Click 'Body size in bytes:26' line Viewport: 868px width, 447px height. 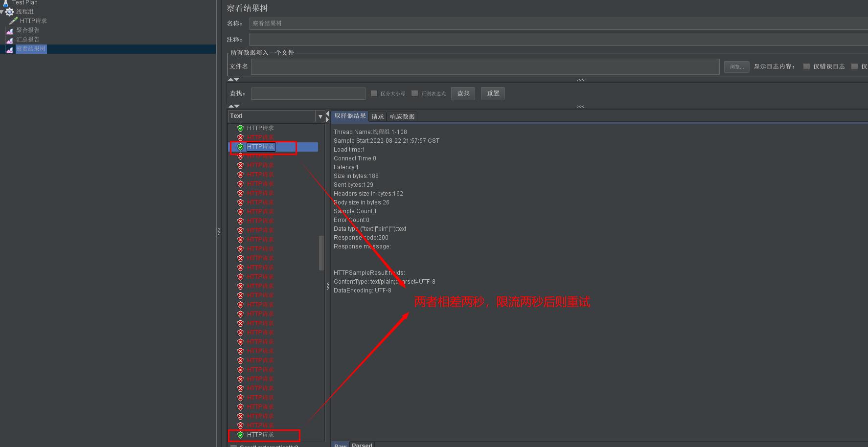[362, 202]
